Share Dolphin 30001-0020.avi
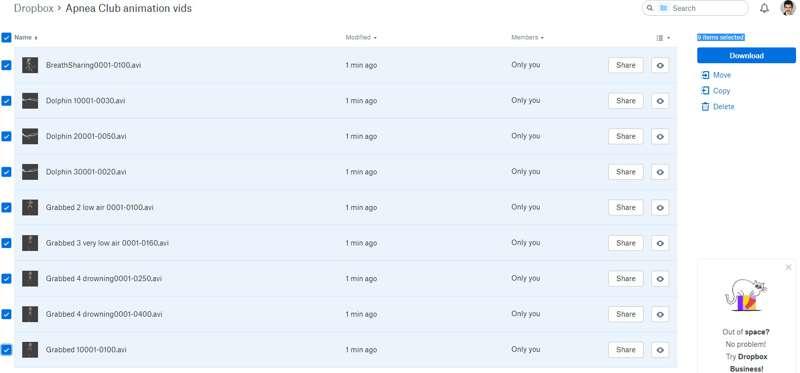 tap(626, 172)
